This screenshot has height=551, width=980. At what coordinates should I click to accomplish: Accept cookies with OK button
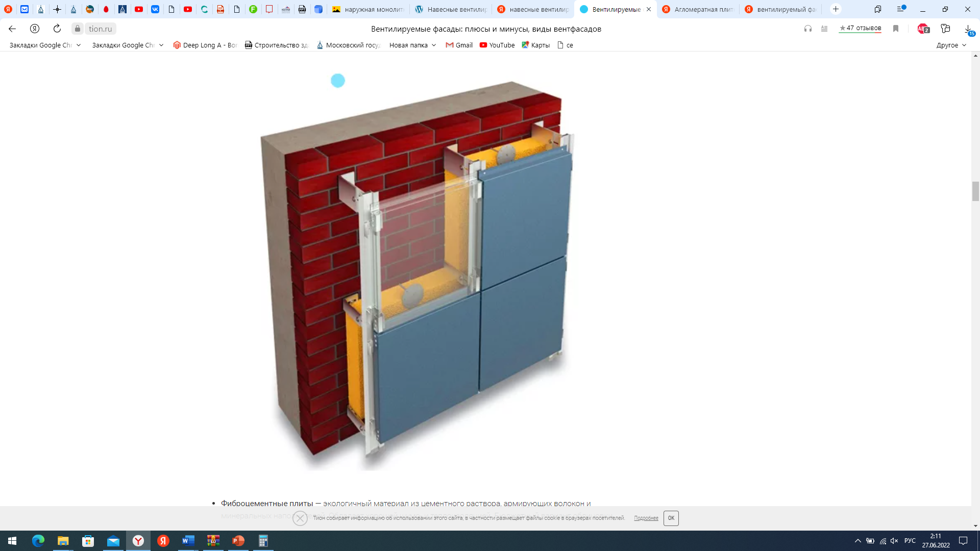671,518
